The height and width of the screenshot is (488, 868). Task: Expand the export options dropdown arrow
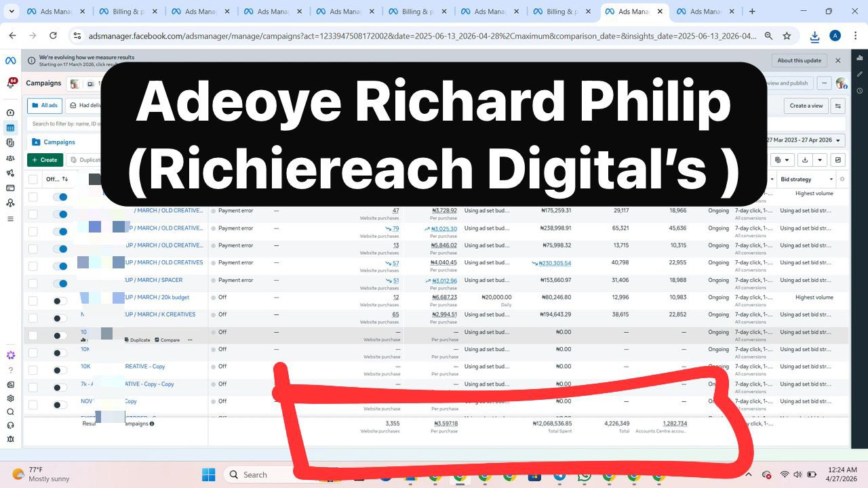point(820,160)
